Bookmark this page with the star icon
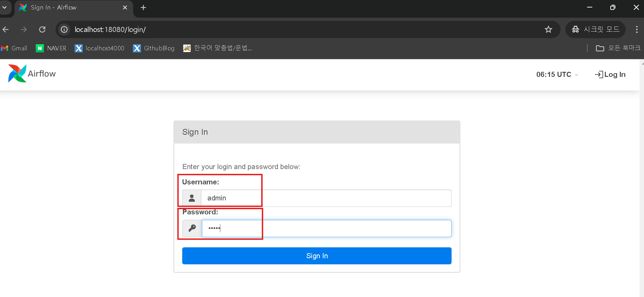The width and height of the screenshot is (644, 297). click(x=548, y=30)
